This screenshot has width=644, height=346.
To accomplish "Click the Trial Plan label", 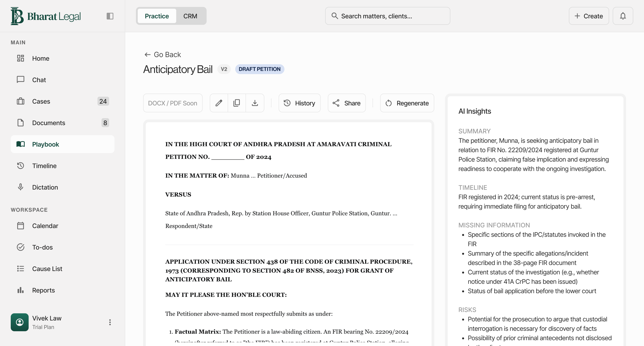I will pyautogui.click(x=43, y=327).
